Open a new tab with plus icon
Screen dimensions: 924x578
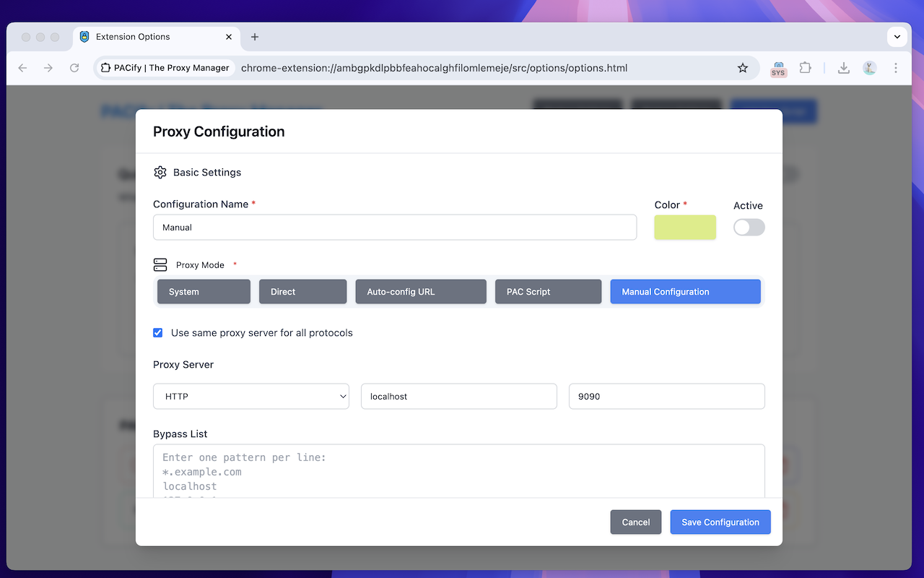click(255, 37)
